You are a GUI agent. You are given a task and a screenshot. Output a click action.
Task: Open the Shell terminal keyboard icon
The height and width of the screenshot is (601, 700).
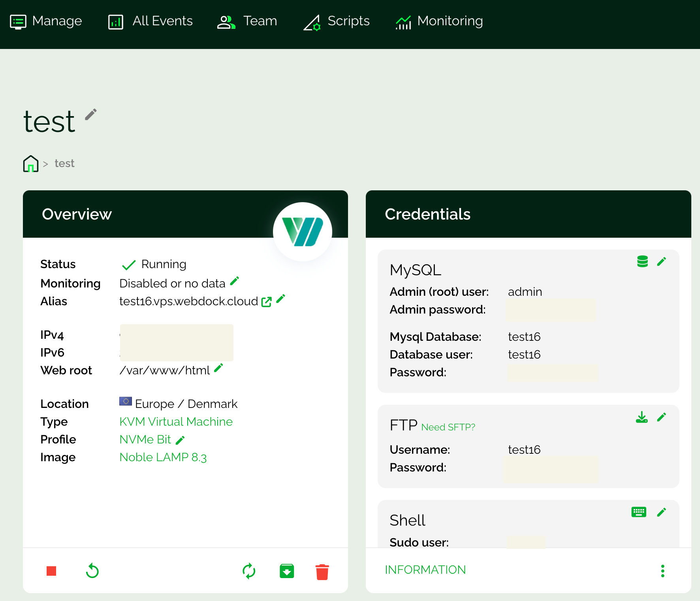[x=639, y=512]
